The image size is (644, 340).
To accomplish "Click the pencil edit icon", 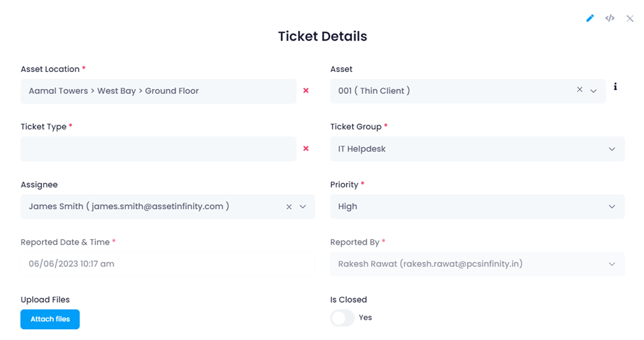I will pos(590,19).
